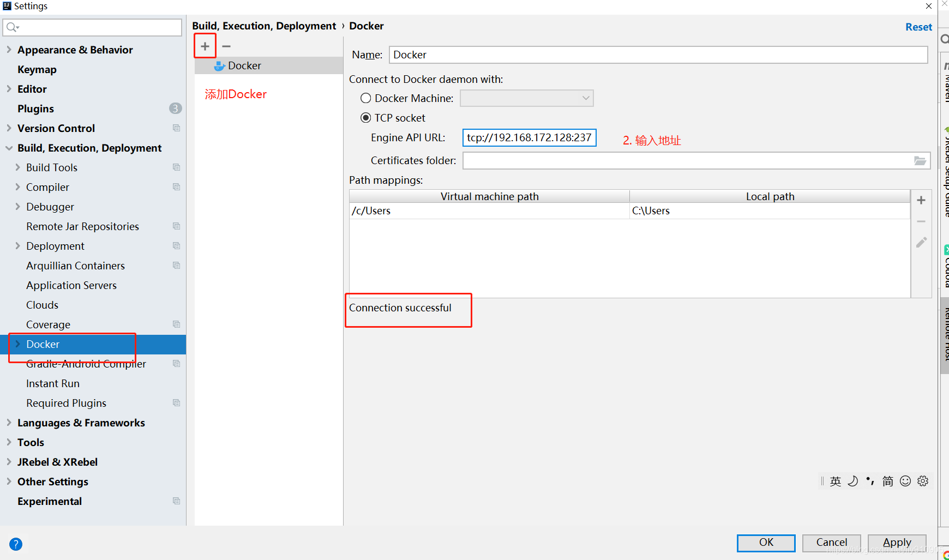Click the Engine API URL input field
The image size is (949, 560).
(x=528, y=137)
